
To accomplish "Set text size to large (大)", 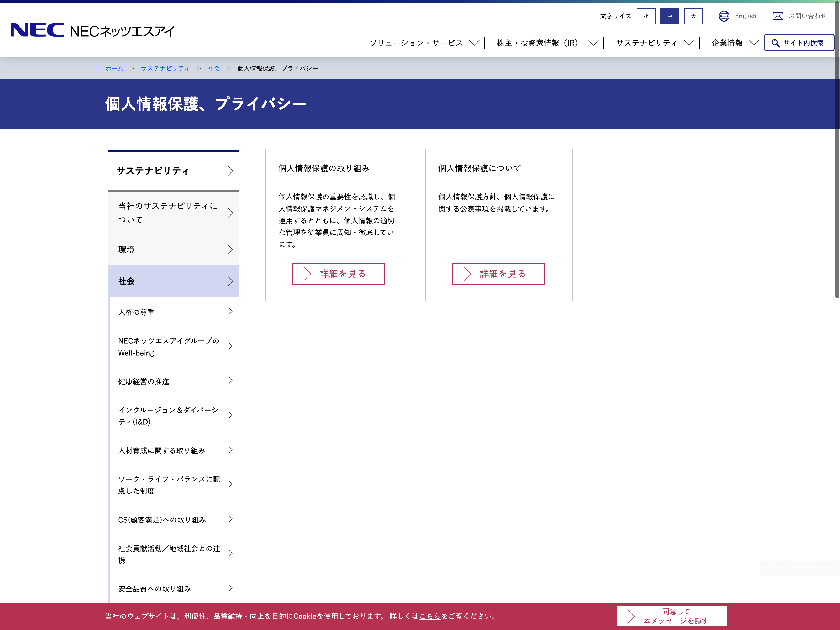I will coord(693,16).
